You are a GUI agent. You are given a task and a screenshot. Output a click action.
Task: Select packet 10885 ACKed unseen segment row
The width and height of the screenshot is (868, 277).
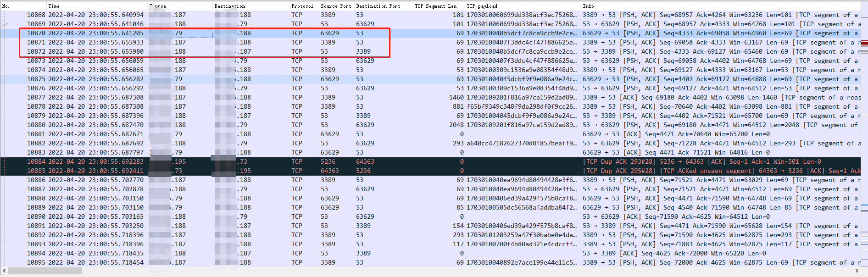(36, 171)
